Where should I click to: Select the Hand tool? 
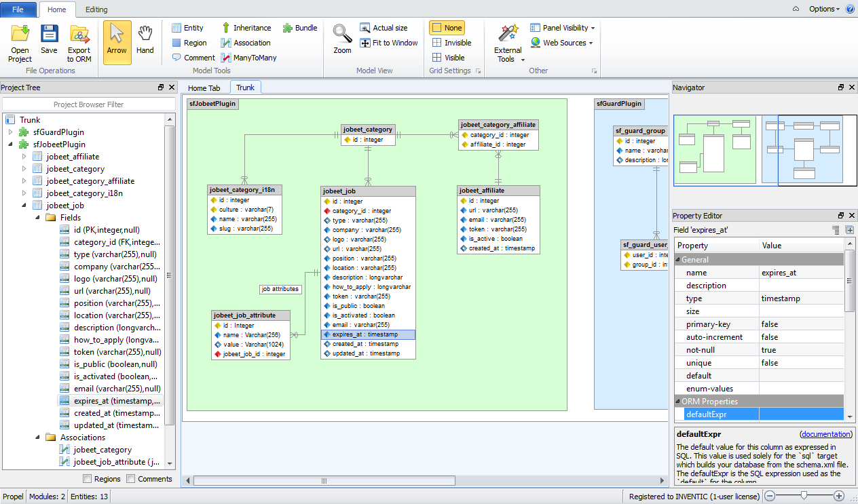tap(145, 41)
